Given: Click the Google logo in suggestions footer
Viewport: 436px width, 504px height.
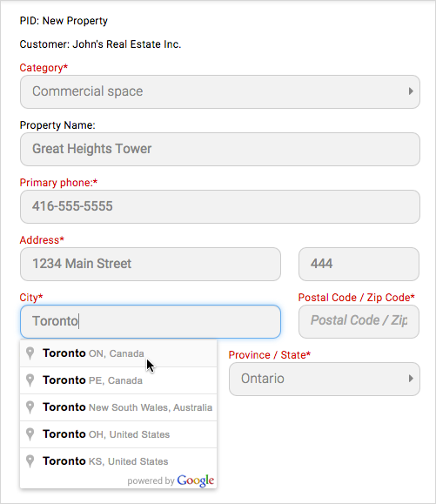Looking at the screenshot, I should [x=195, y=480].
